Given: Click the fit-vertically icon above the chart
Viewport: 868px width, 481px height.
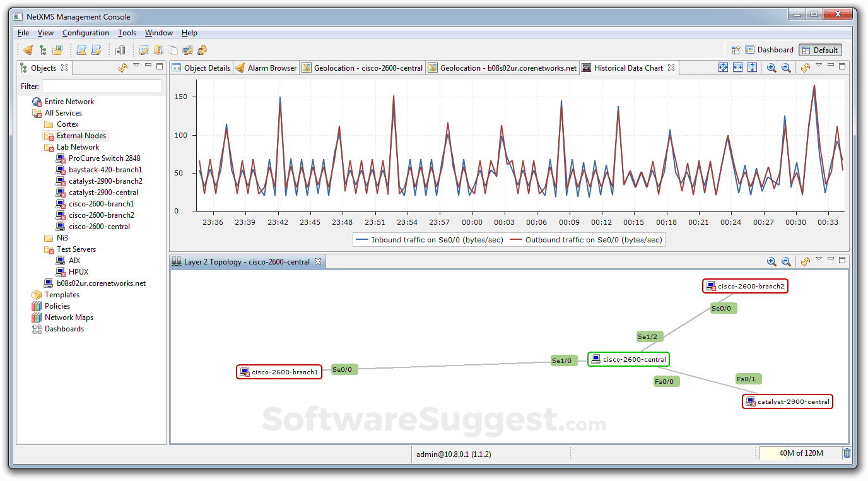Looking at the screenshot, I should point(752,68).
